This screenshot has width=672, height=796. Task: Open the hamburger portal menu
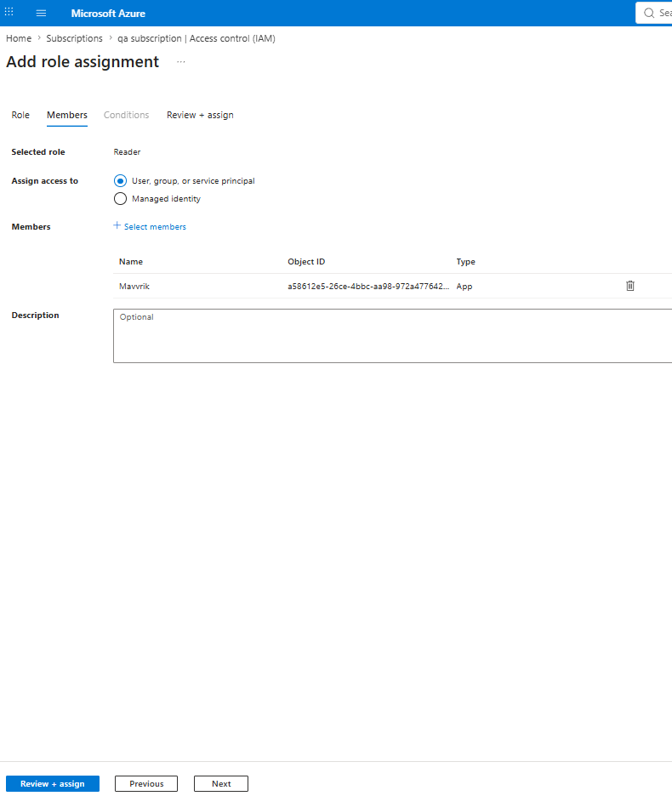[x=41, y=14]
